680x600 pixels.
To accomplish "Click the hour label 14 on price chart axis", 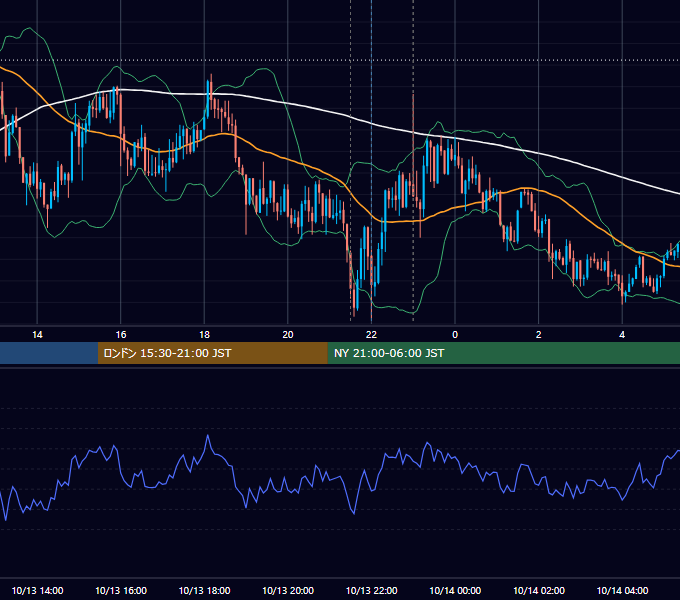I will (x=37, y=335).
